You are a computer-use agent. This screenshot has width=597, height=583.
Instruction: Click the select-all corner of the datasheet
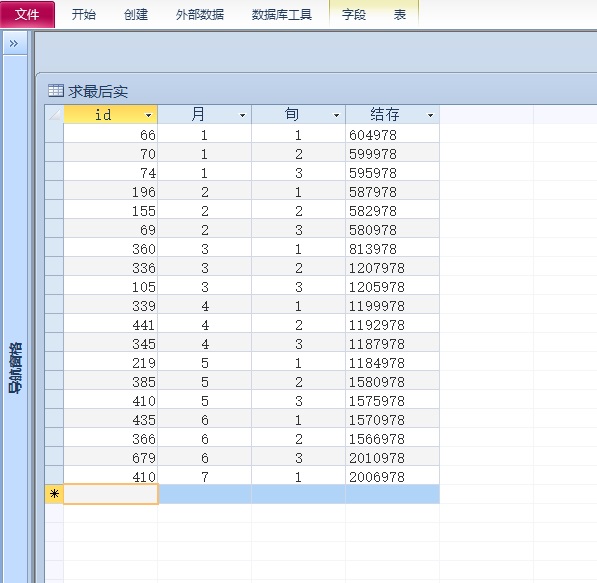coord(54,114)
